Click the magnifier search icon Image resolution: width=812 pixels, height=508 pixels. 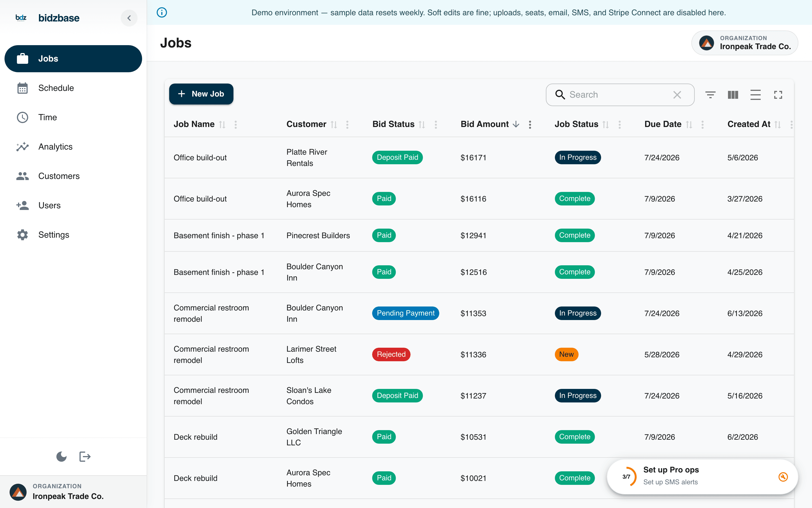pos(560,95)
